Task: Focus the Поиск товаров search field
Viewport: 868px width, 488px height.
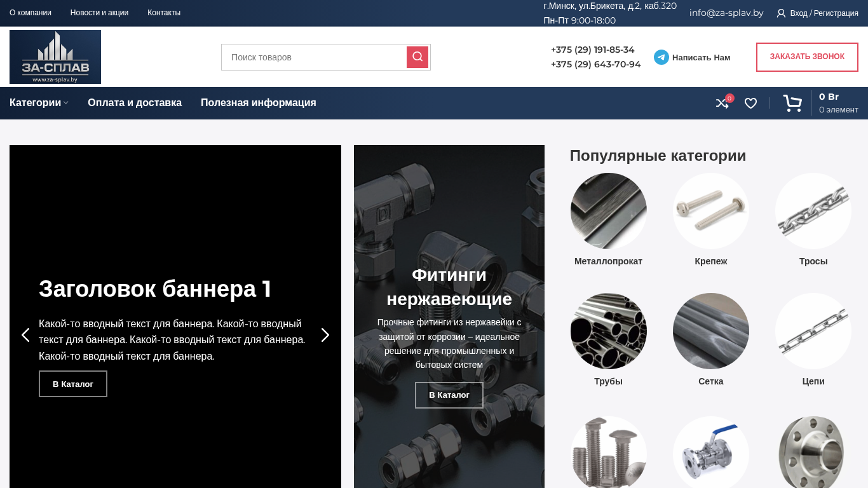Action: (314, 57)
